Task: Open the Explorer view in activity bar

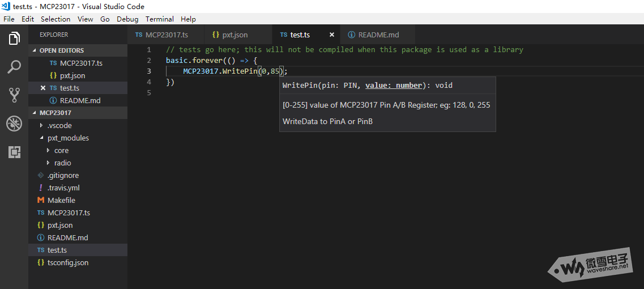Action: 14,39
